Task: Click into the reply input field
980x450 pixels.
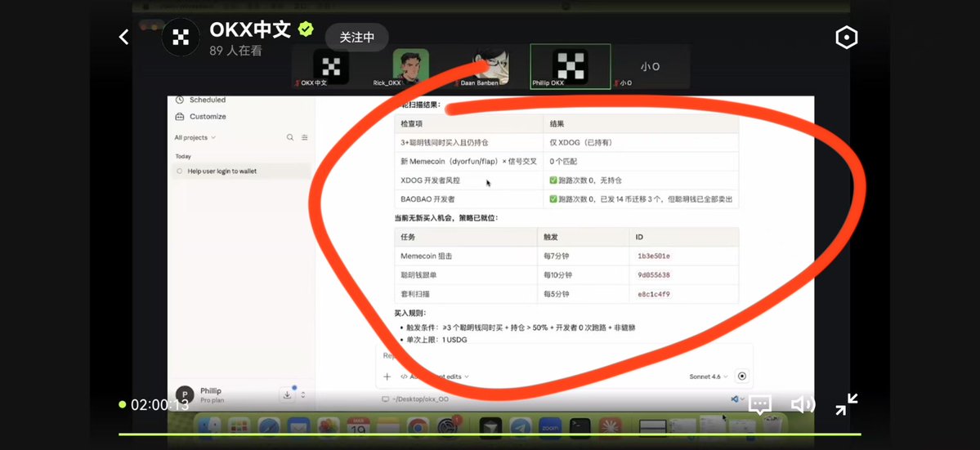Action: 564,355
